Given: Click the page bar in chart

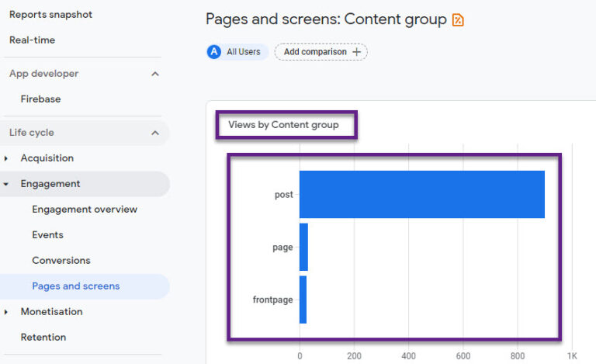Looking at the screenshot, I should coord(303,247).
